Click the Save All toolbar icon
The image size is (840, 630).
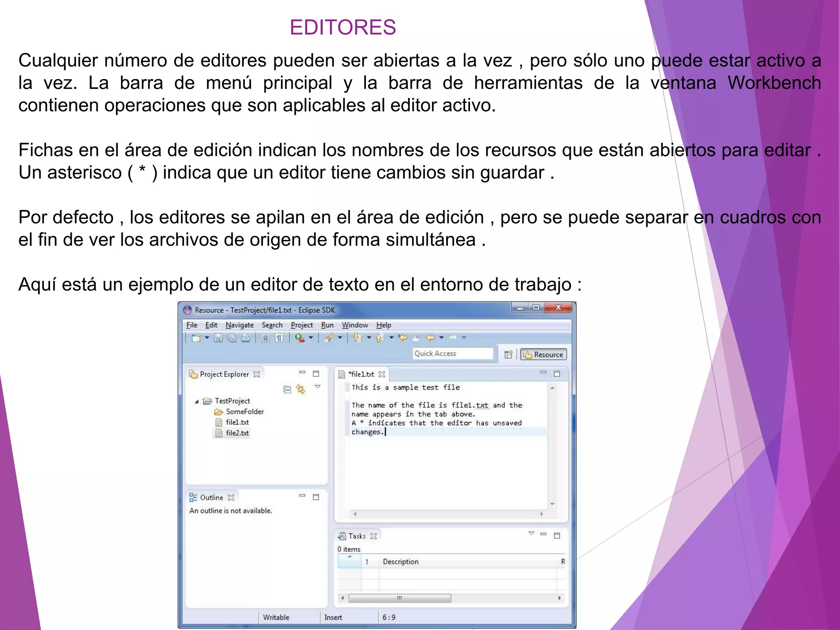[232, 338]
